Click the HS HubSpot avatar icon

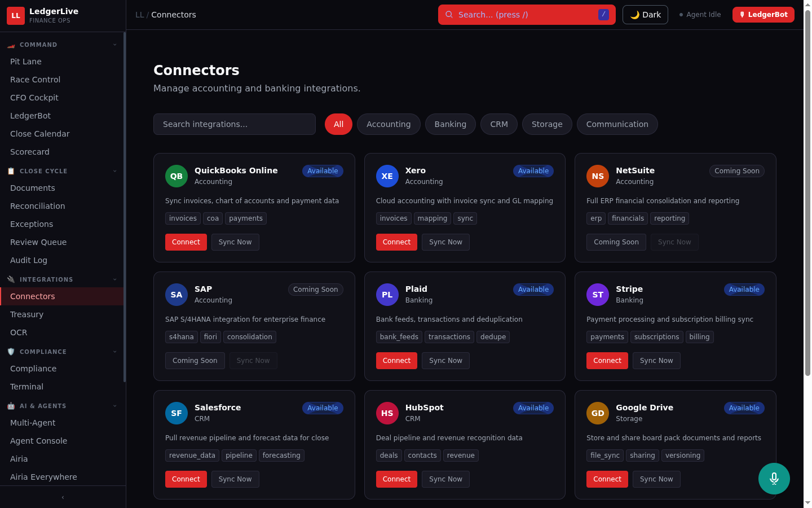(387, 413)
